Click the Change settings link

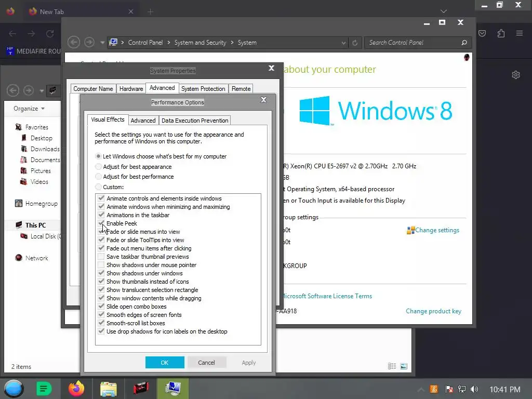tap(437, 230)
